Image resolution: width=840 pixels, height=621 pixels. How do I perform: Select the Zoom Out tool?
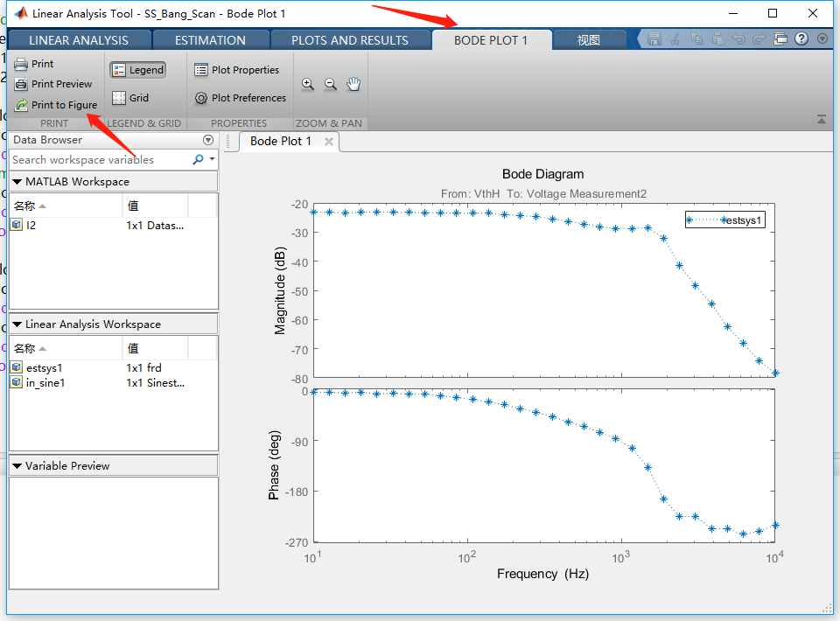pos(331,84)
